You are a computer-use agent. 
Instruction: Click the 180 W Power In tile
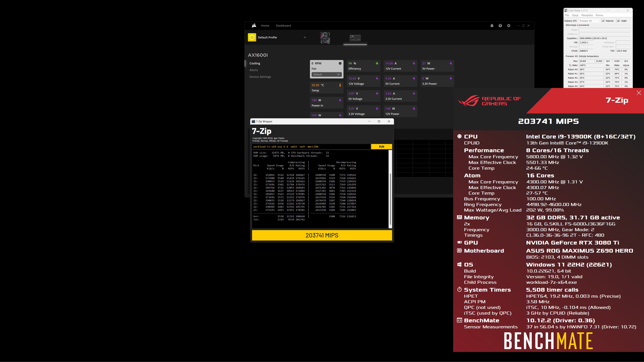[326, 103]
